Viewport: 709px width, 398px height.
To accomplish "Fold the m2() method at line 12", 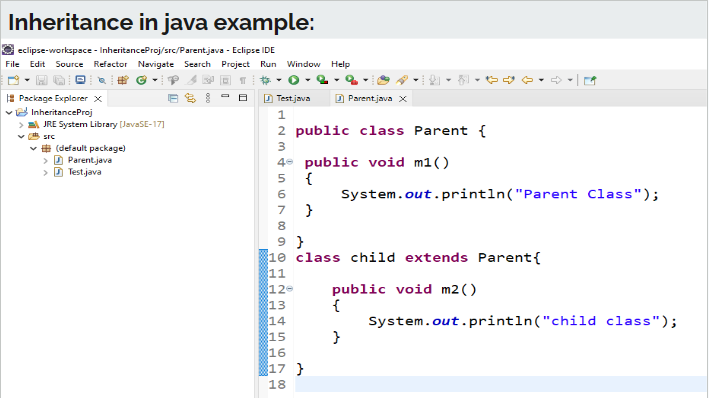I will [290, 289].
